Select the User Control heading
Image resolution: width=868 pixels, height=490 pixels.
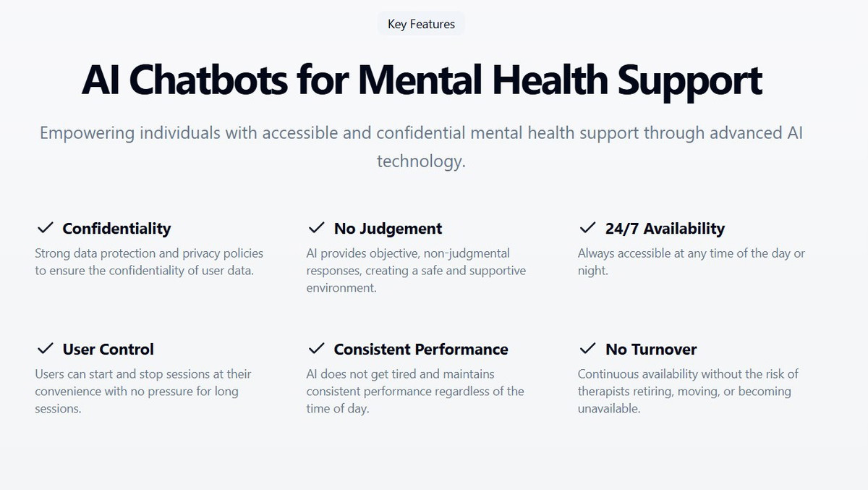(x=108, y=350)
